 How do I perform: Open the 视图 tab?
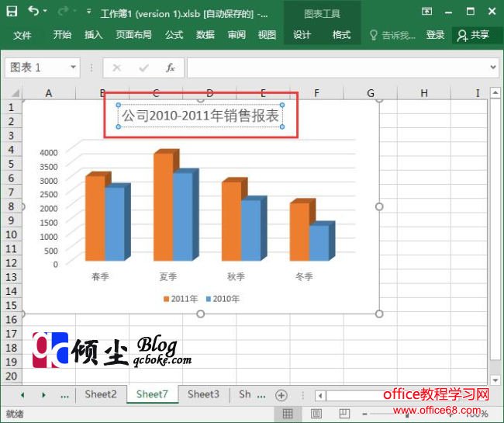267,34
